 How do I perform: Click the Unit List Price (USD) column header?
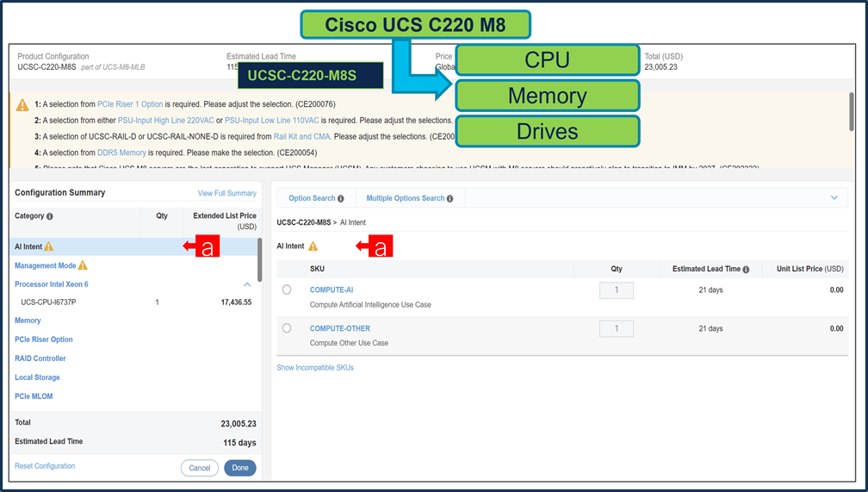(809, 269)
